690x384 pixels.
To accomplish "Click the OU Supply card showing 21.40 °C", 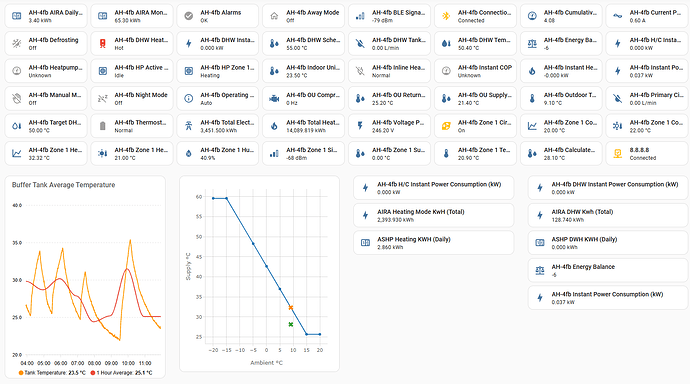I will 475,98.
